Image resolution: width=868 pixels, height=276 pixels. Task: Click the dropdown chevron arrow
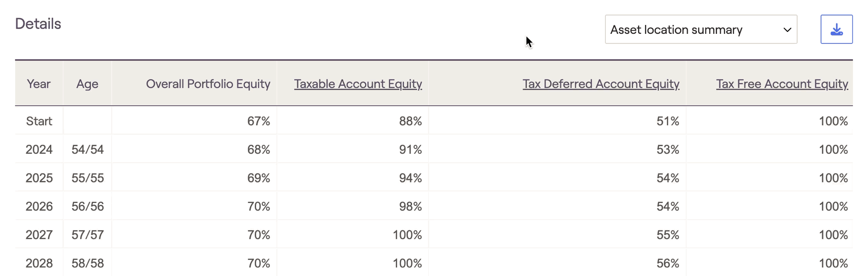coord(787,30)
